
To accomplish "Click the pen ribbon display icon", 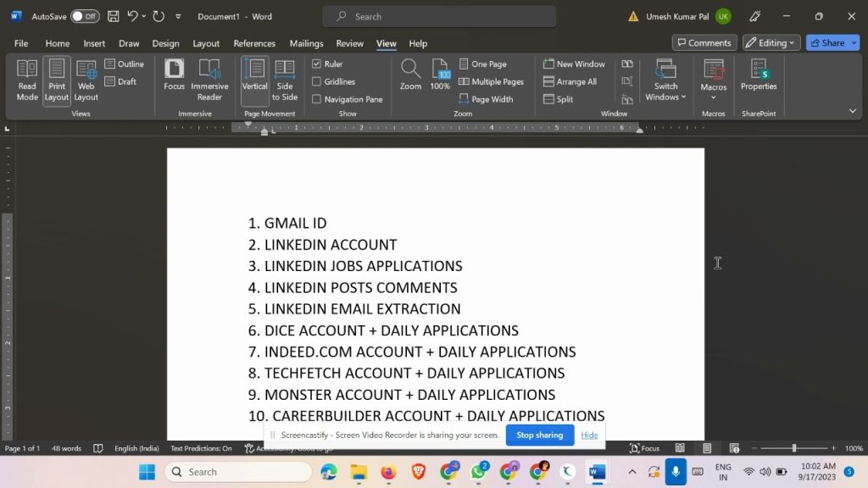I will (755, 16).
